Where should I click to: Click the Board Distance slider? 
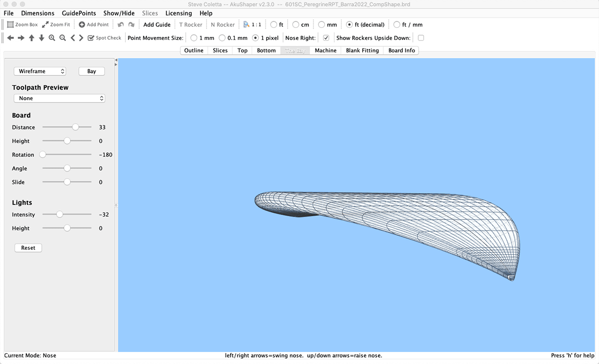pyautogui.click(x=67, y=127)
